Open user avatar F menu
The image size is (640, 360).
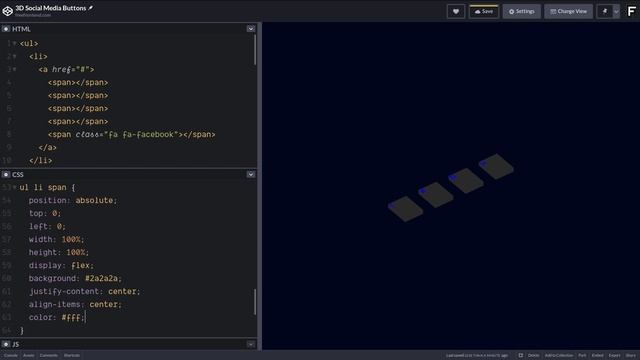click(x=631, y=11)
